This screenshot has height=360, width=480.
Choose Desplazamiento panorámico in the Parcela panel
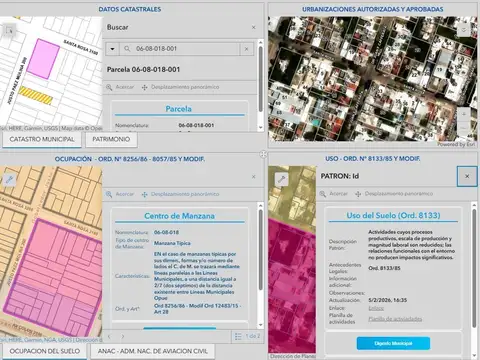pyautogui.click(x=180, y=87)
